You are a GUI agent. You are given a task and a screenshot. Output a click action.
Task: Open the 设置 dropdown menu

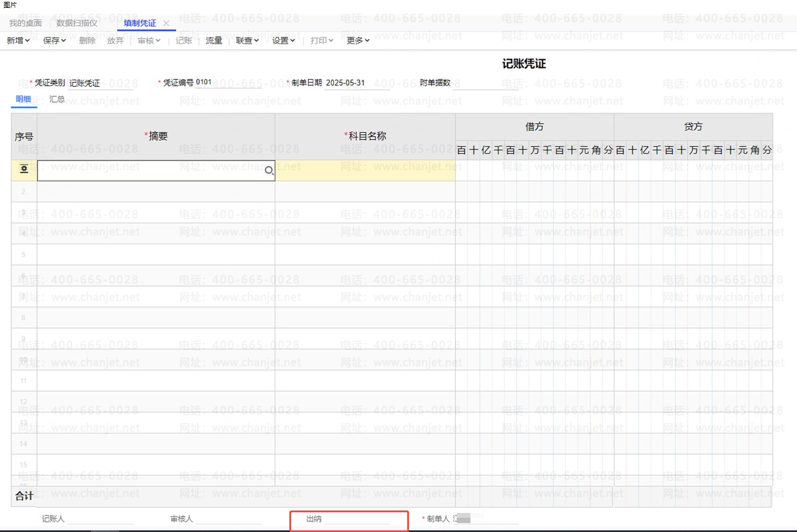pos(284,40)
